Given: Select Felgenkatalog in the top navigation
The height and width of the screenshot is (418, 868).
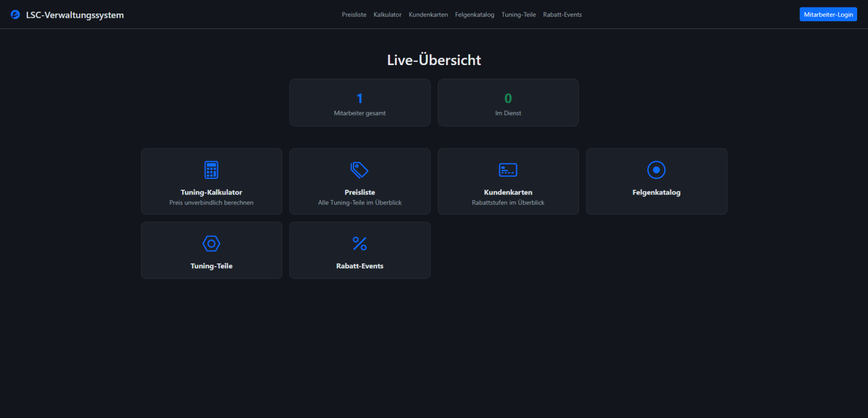Looking at the screenshot, I should (x=475, y=15).
